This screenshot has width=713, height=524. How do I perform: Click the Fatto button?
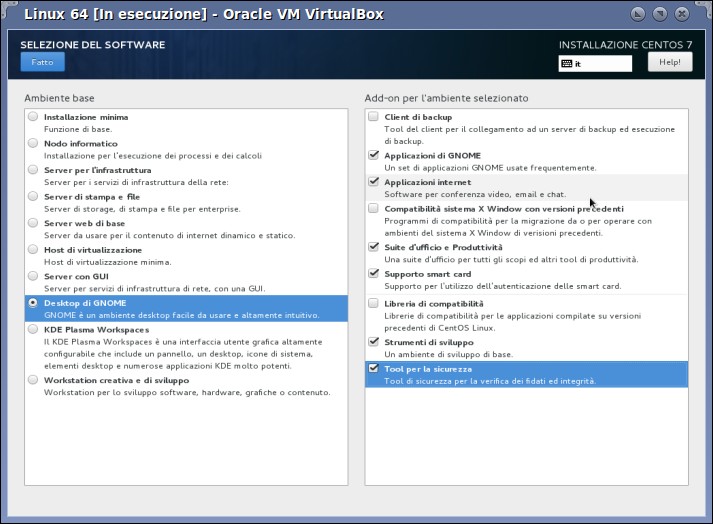pyautogui.click(x=42, y=62)
